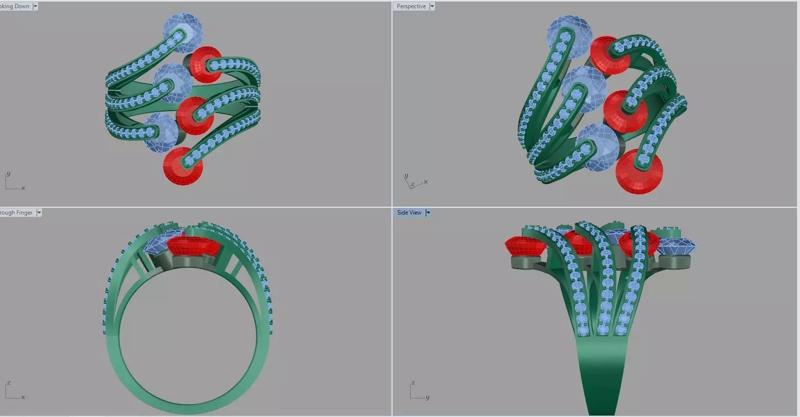
Task: Pick the red gem in Through Finger view
Action: click(x=194, y=246)
